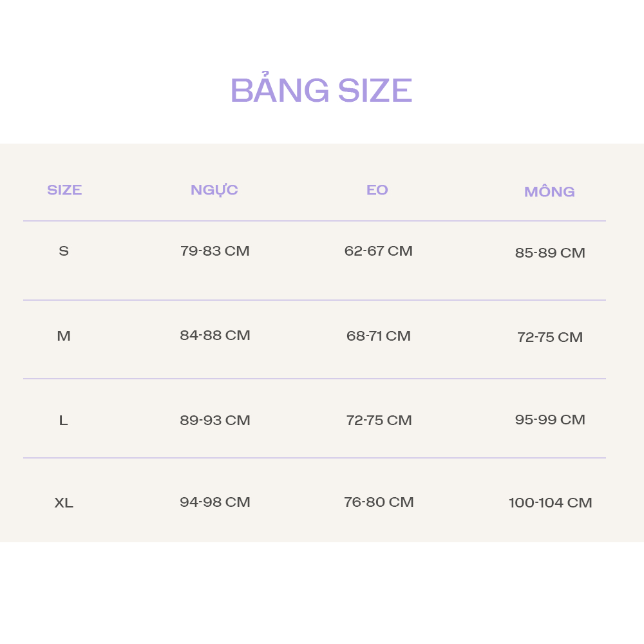
Task: Click the 85-89 CM hip value
Action: point(550,253)
